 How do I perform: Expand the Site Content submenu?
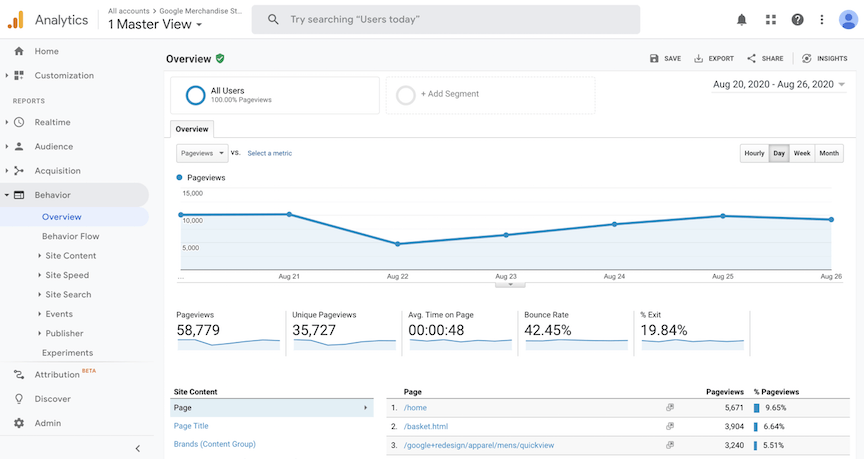click(x=40, y=256)
